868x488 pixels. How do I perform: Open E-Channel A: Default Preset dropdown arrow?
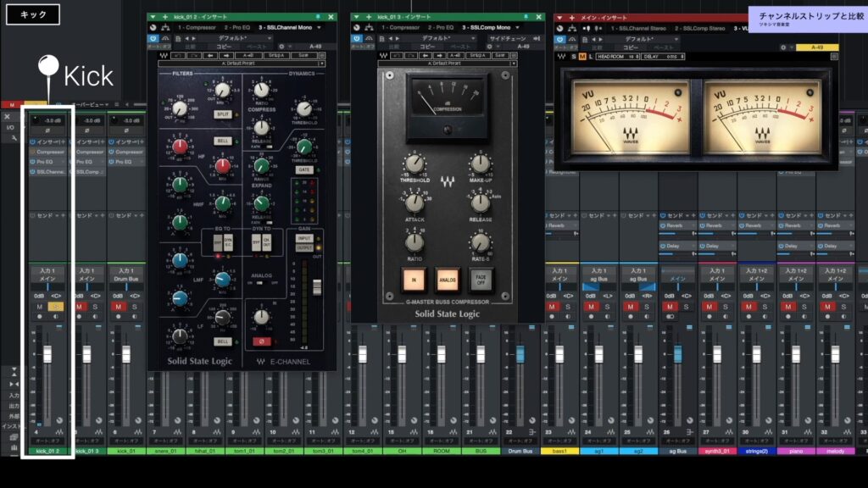pyautogui.click(x=321, y=64)
